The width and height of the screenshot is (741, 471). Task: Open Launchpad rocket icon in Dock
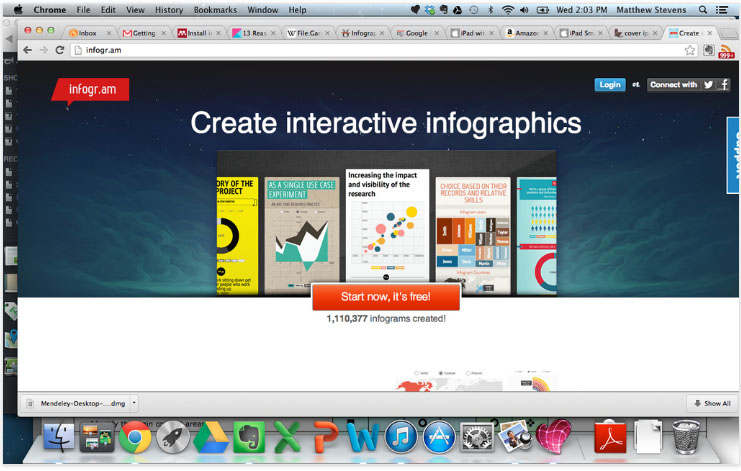172,437
